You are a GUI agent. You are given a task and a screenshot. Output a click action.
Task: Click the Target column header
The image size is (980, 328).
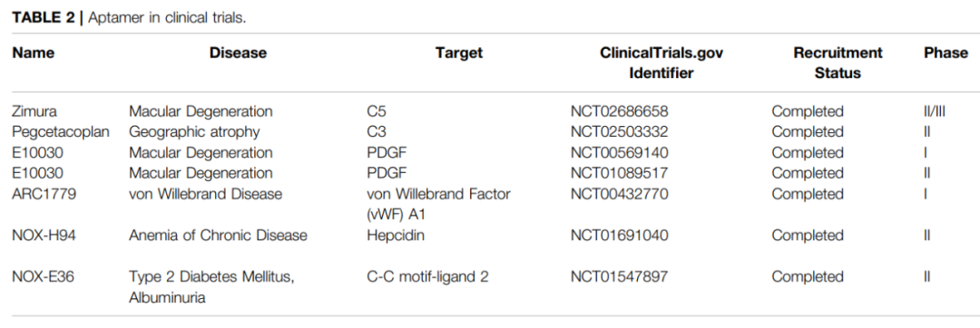(x=459, y=53)
